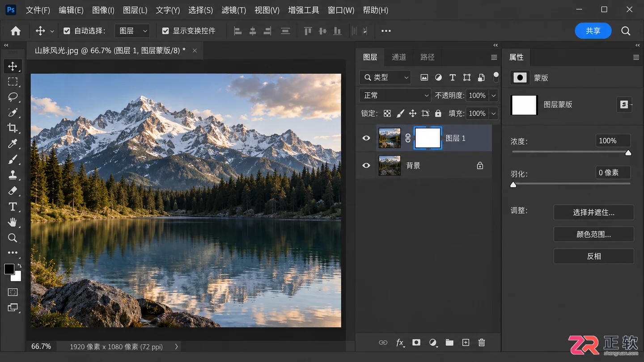Switch to the 路径 tab
Screen dimensions: 644x362
tap(428, 57)
